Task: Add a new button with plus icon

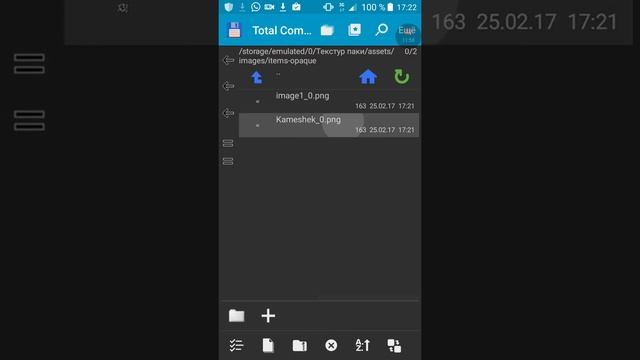Action: click(x=268, y=316)
